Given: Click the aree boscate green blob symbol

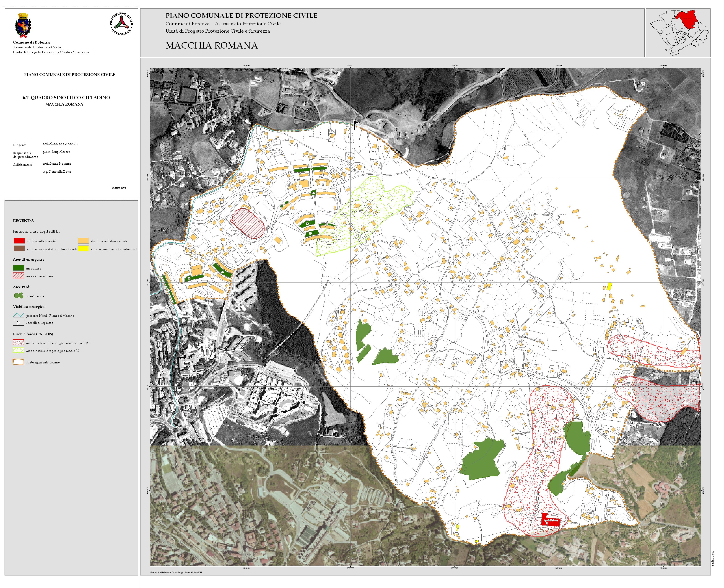Looking at the screenshot, I should [x=19, y=296].
